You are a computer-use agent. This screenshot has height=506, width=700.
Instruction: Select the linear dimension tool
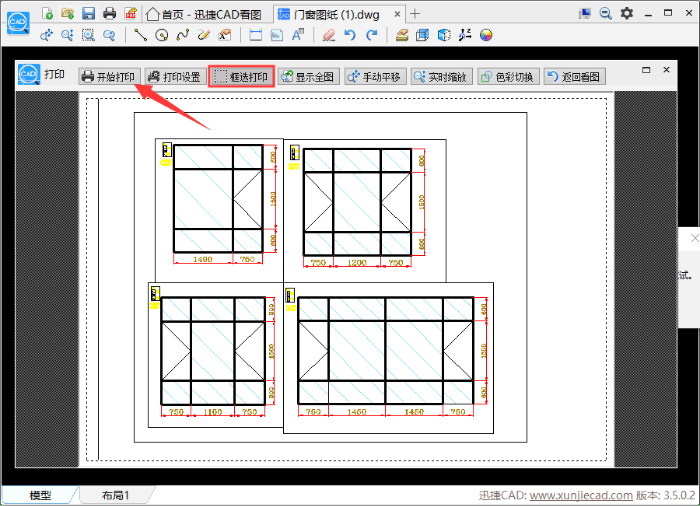(x=256, y=35)
